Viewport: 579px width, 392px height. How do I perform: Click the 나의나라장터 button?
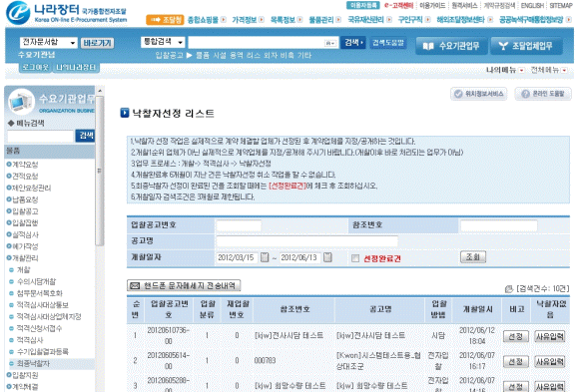click(x=76, y=67)
